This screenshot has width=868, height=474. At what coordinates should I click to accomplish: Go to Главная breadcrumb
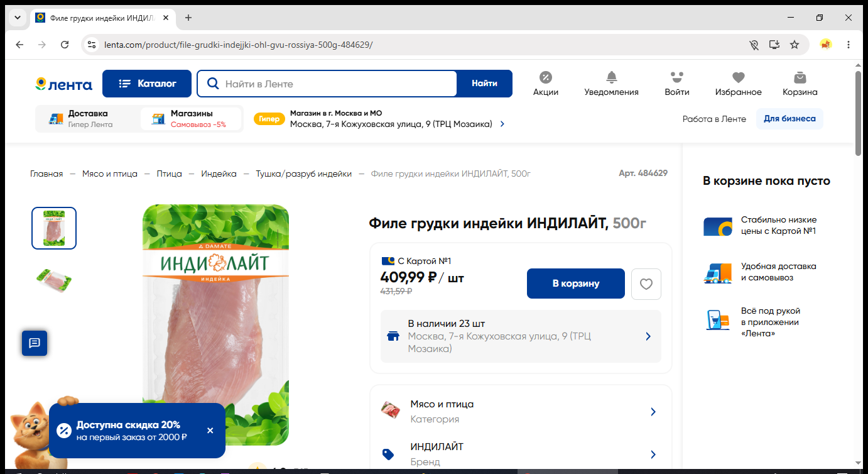click(x=46, y=174)
